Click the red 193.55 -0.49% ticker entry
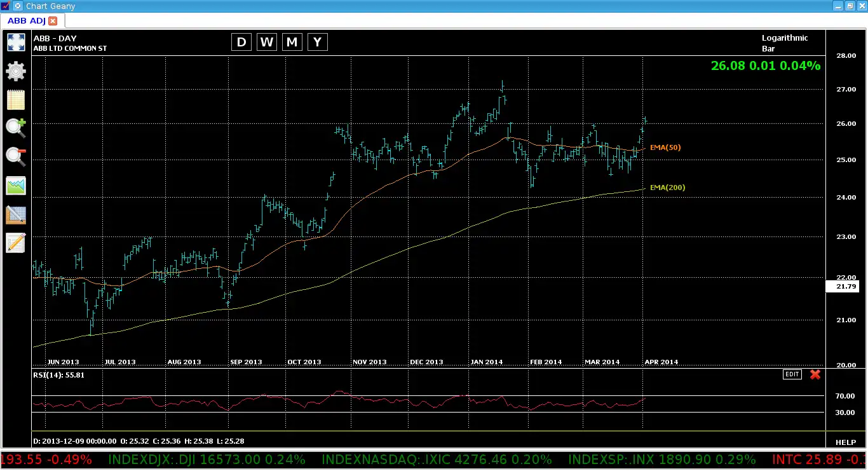868x471 pixels. [x=46, y=459]
